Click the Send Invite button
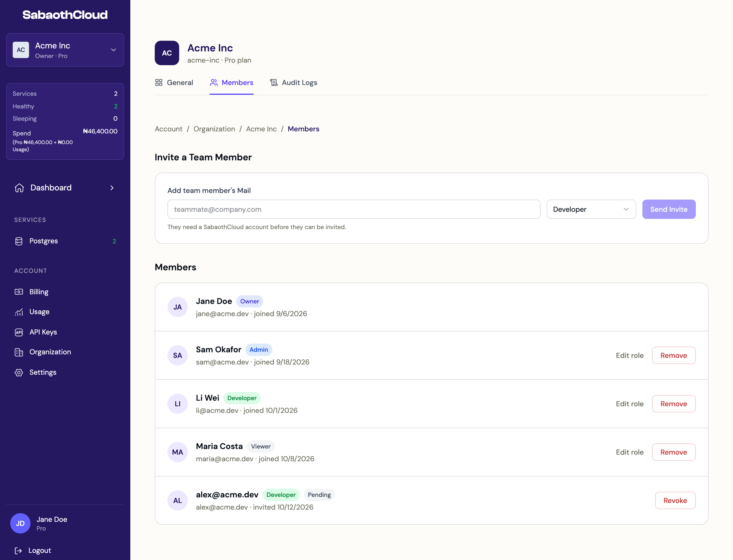 click(x=669, y=209)
